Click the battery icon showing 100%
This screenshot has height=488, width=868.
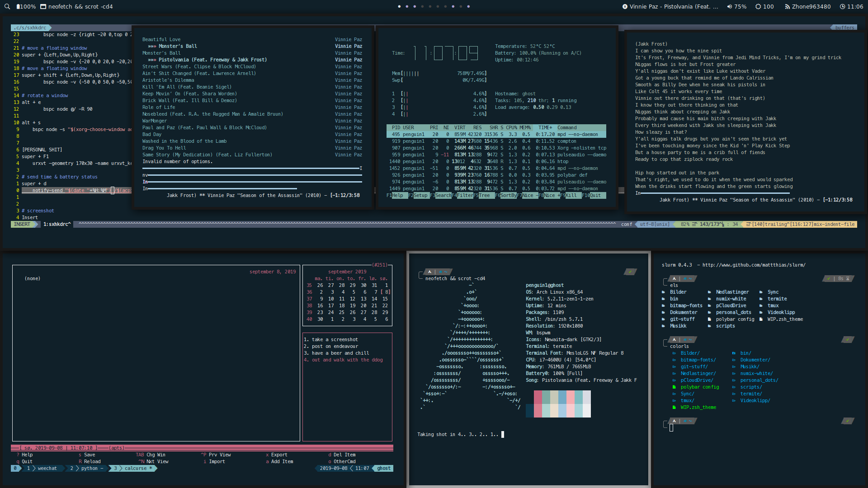click(18, 7)
